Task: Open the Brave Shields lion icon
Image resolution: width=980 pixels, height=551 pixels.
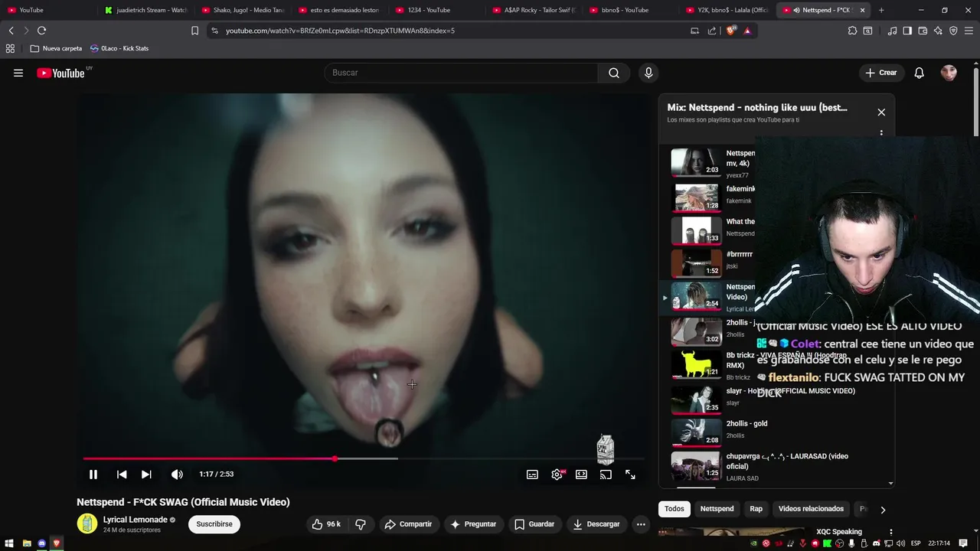Action: click(x=730, y=31)
